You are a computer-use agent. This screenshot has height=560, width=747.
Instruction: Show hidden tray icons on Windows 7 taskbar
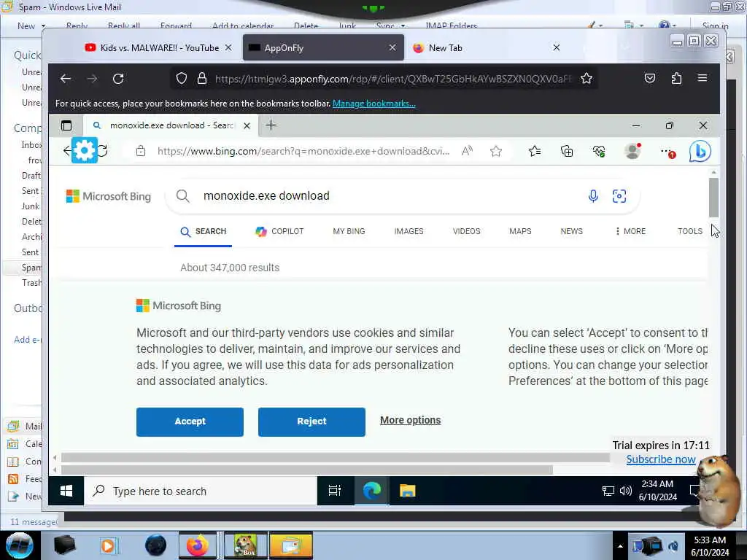click(x=620, y=546)
